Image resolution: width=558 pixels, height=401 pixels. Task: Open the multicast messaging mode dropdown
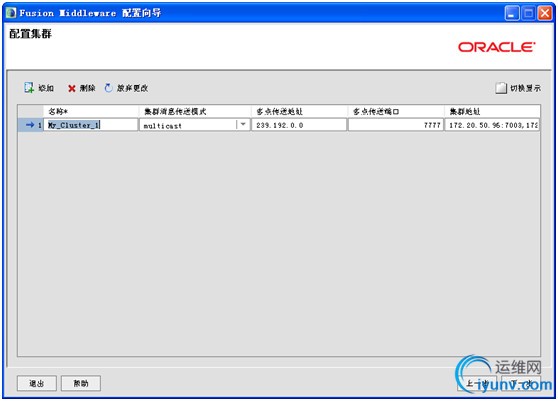(243, 125)
